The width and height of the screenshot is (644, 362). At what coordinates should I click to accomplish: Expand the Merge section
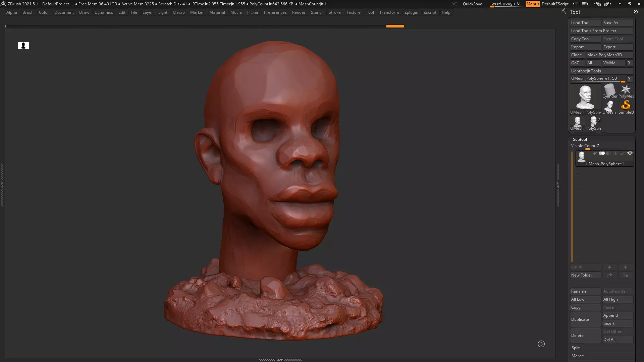click(578, 356)
